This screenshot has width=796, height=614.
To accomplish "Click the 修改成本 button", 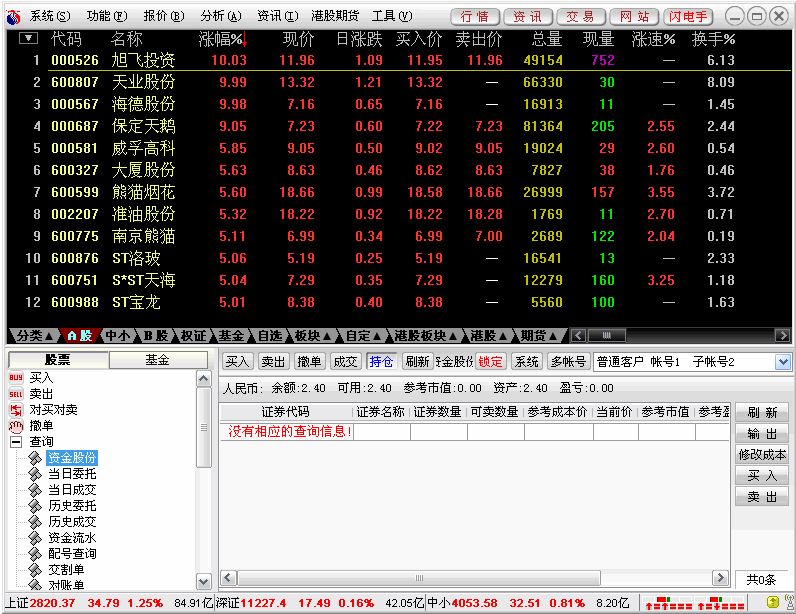I will pyautogui.click(x=762, y=455).
